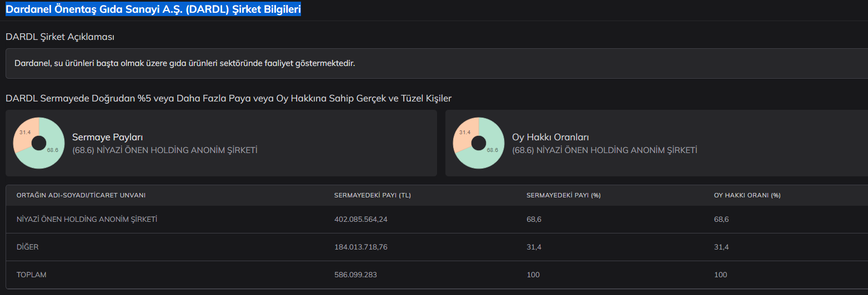Screen dimensions: 868x295
Task: Click the Oy Hakkı Oranları pie chart
Action: tap(478, 143)
